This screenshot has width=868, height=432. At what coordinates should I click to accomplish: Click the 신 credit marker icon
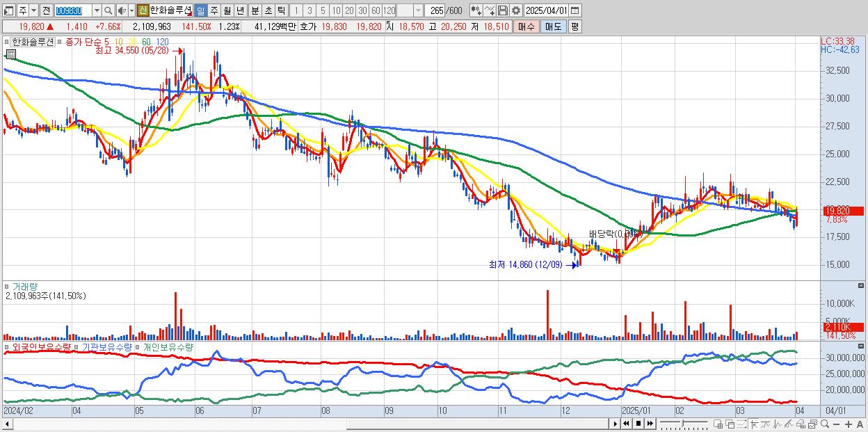pyautogui.click(x=142, y=10)
